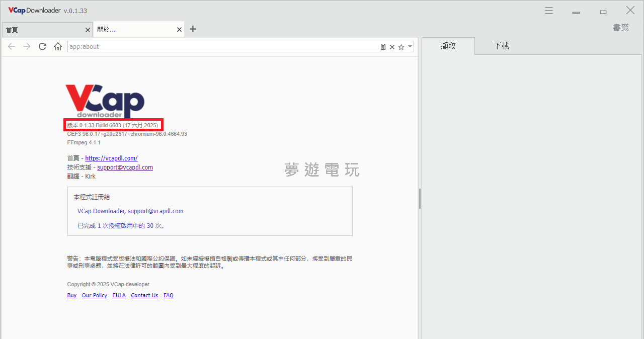Close the 首頁 tab
The image size is (644, 339).
(x=88, y=30)
